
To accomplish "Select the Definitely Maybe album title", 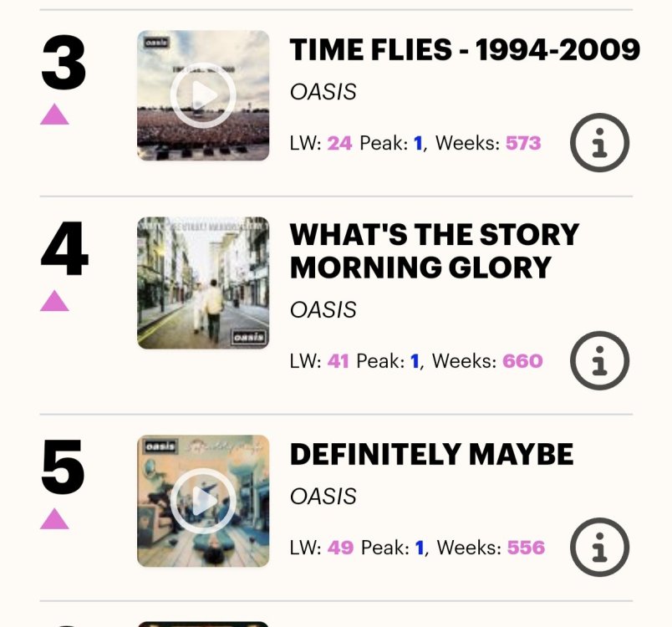I will coord(431,454).
